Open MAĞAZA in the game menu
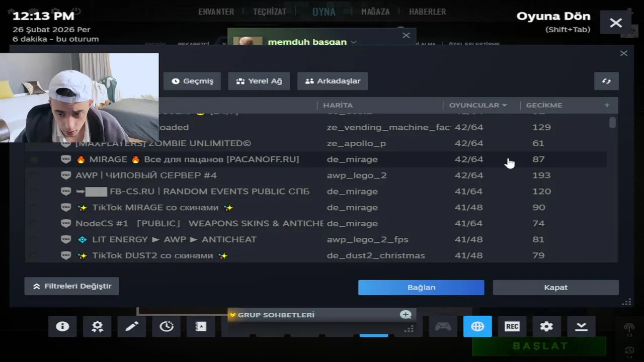Screen dimensions: 644x362 tap(375, 12)
